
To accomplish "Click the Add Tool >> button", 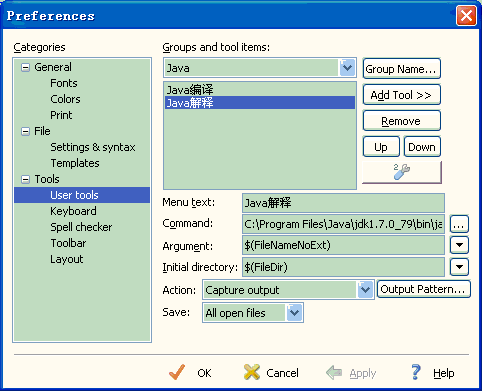I will point(402,95).
